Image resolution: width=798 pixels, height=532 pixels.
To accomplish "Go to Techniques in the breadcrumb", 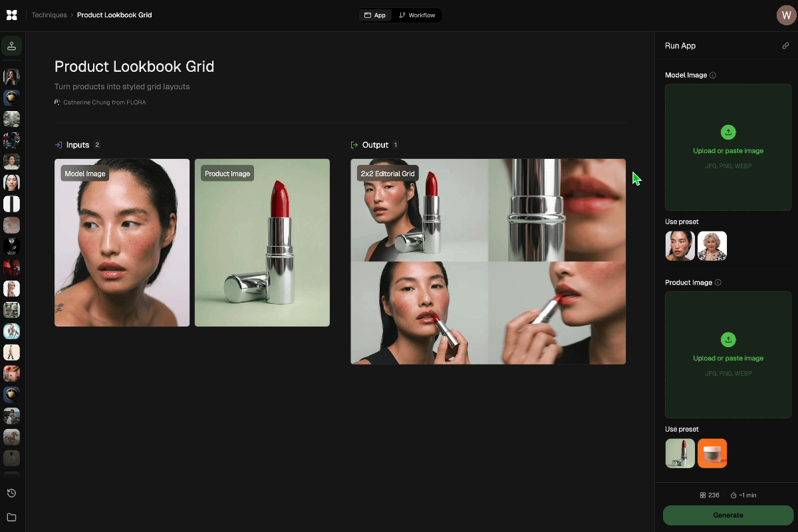I will pyautogui.click(x=49, y=15).
